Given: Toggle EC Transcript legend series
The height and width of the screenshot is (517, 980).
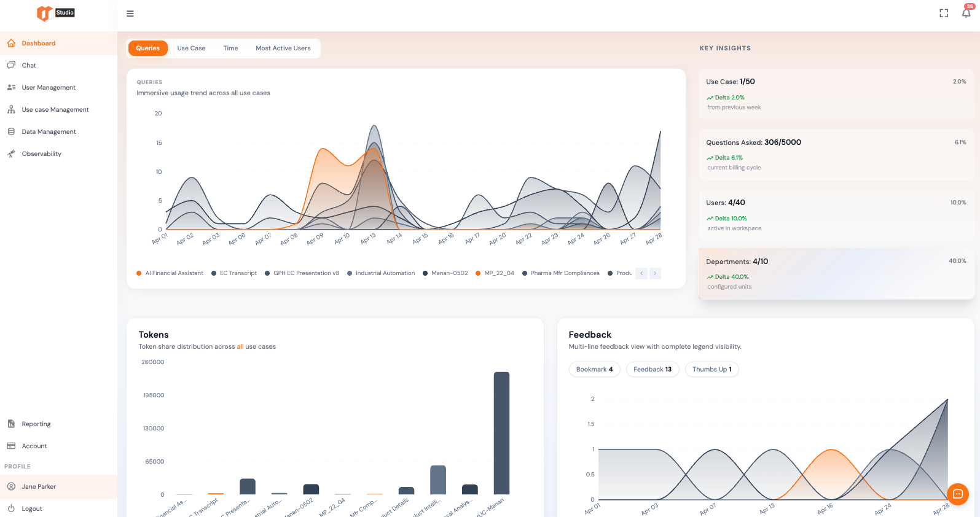Looking at the screenshot, I should (x=234, y=273).
